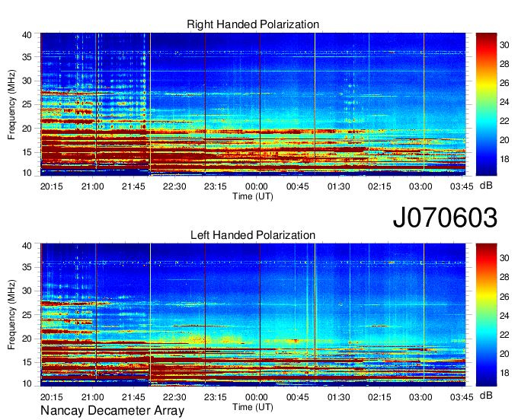This screenshot has width=518, height=420.
Task: Select the right-handed spectrogram plot
Action: 253,104
